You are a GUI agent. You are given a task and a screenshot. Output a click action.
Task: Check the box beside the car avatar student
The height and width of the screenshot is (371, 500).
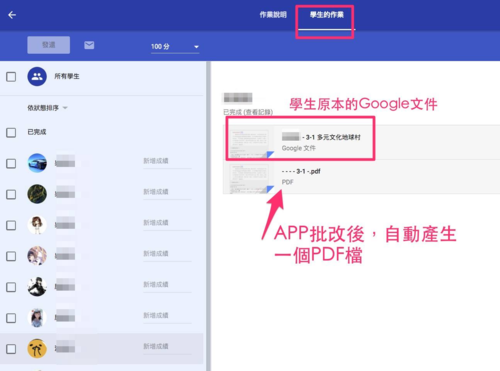[11, 163]
